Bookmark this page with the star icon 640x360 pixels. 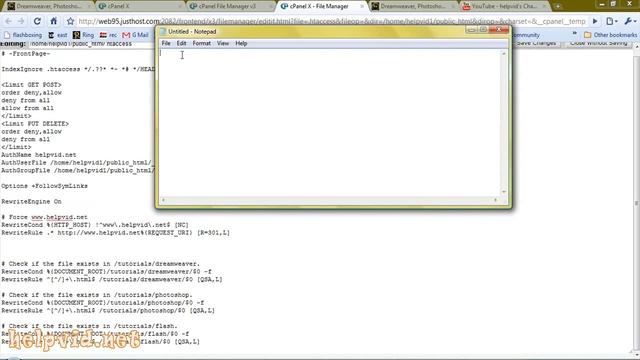[x=70, y=21]
